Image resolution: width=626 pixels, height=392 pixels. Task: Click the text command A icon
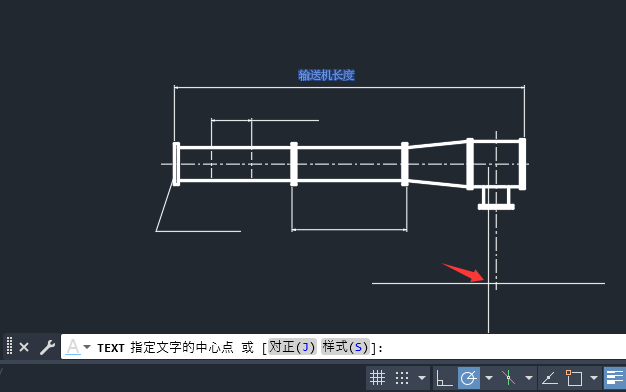point(73,347)
